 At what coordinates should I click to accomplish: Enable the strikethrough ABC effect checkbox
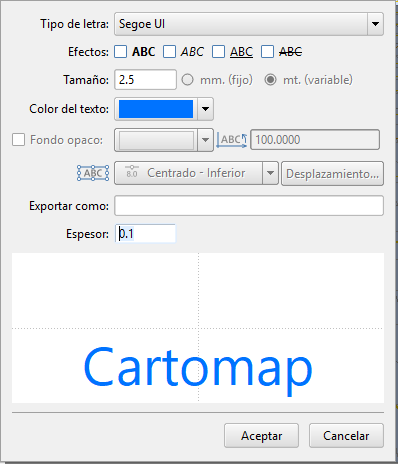267,52
